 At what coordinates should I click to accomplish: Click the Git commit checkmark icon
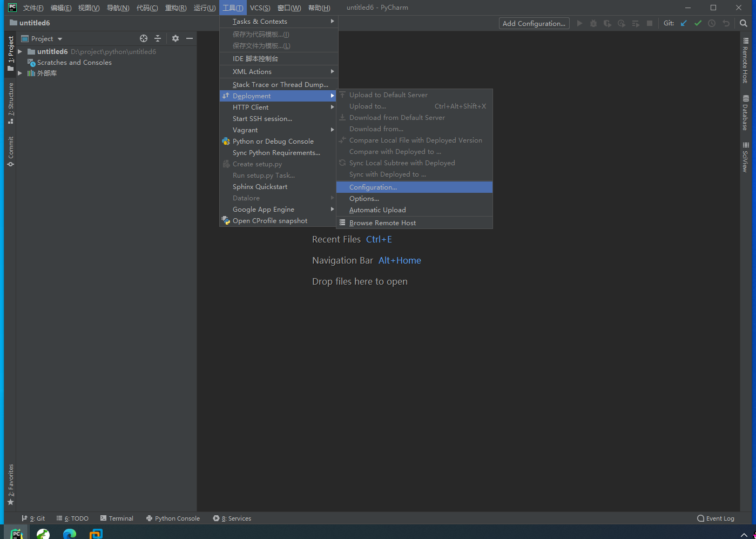698,23
